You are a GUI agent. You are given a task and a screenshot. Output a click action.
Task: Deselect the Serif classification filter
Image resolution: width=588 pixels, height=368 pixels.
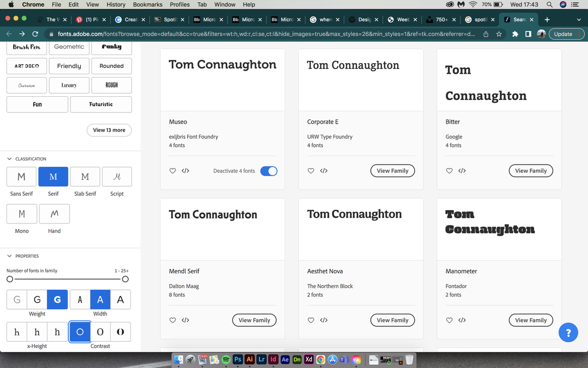[53, 177]
